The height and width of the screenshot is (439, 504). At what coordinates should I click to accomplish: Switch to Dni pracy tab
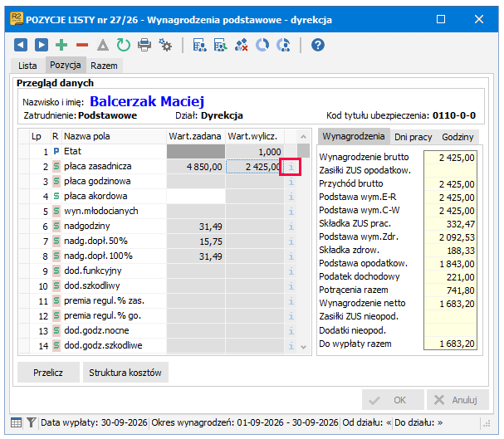click(413, 137)
